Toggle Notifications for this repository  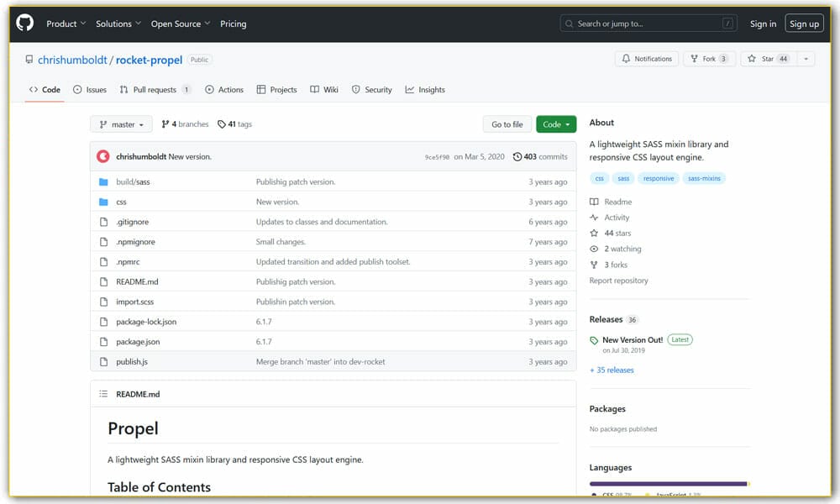pos(647,59)
